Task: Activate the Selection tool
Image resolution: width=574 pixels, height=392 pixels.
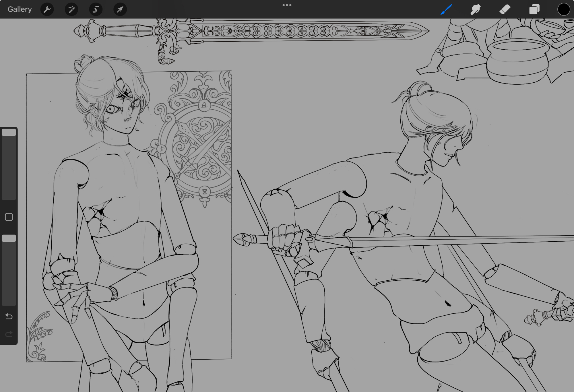Action: tap(96, 9)
